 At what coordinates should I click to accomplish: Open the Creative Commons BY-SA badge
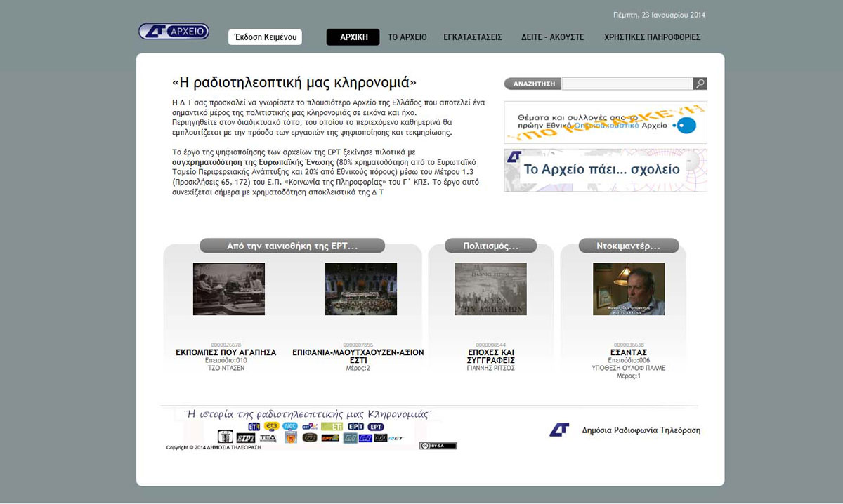[438, 446]
